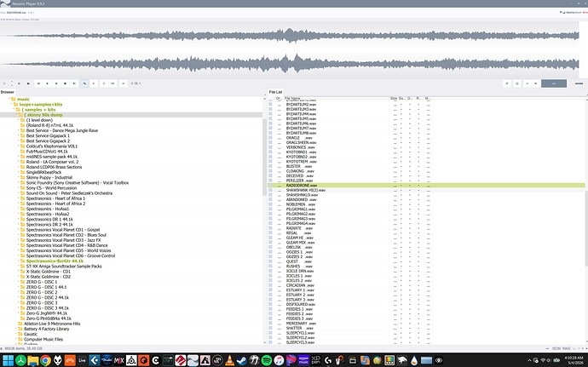588x367 pixels.
Task: Collapse the music folder tree node
Action: pyautogui.click(x=9, y=99)
